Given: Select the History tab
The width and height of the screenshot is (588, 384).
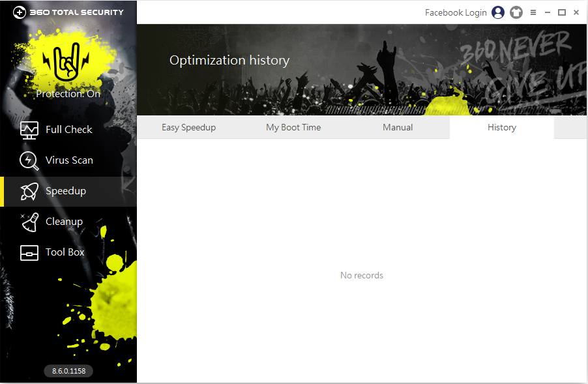Looking at the screenshot, I should [502, 128].
